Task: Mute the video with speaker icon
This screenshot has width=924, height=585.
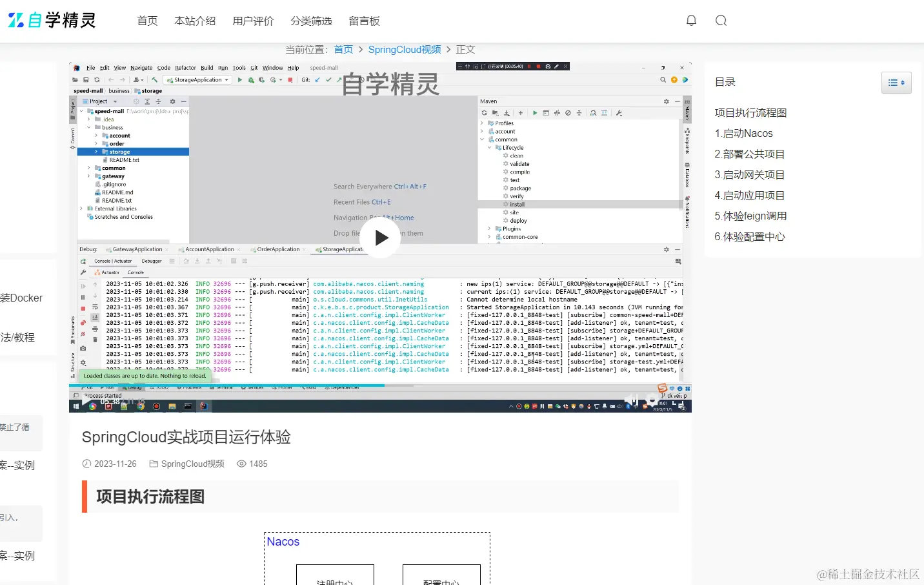Action: [x=631, y=400]
